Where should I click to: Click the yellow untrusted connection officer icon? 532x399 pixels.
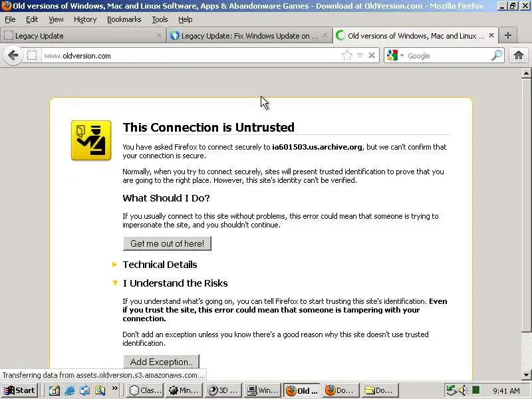(91, 140)
